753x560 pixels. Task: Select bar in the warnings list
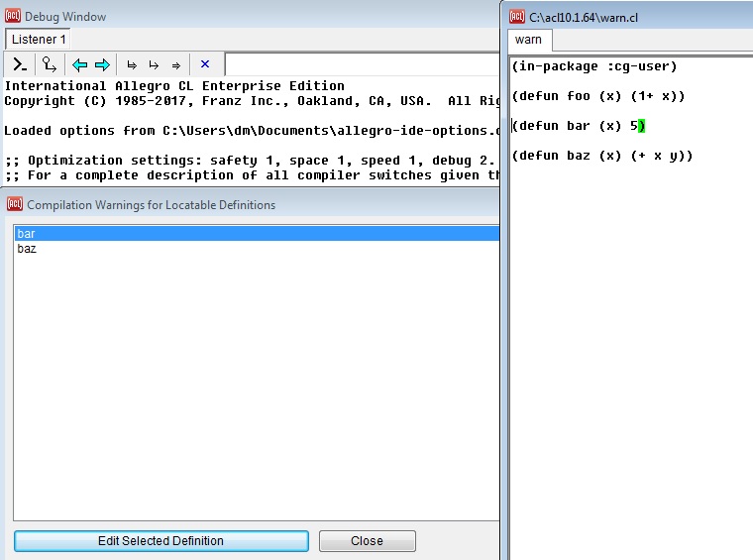tap(27, 233)
